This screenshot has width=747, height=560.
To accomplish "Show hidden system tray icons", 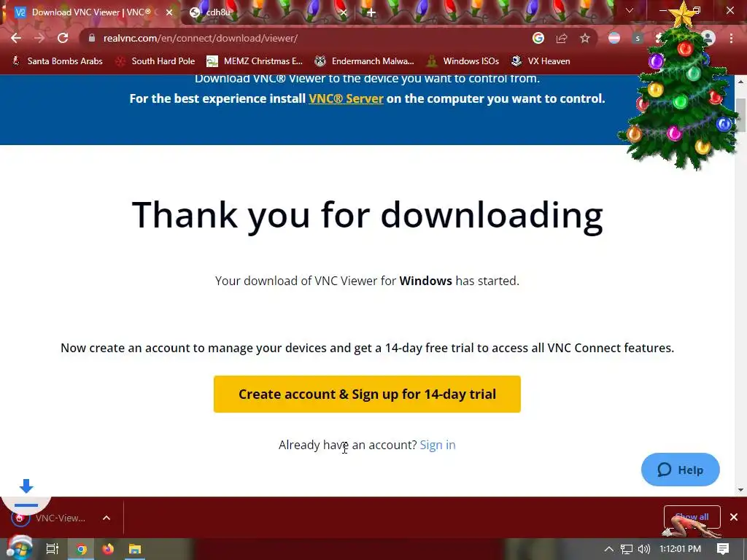I will pos(609,549).
